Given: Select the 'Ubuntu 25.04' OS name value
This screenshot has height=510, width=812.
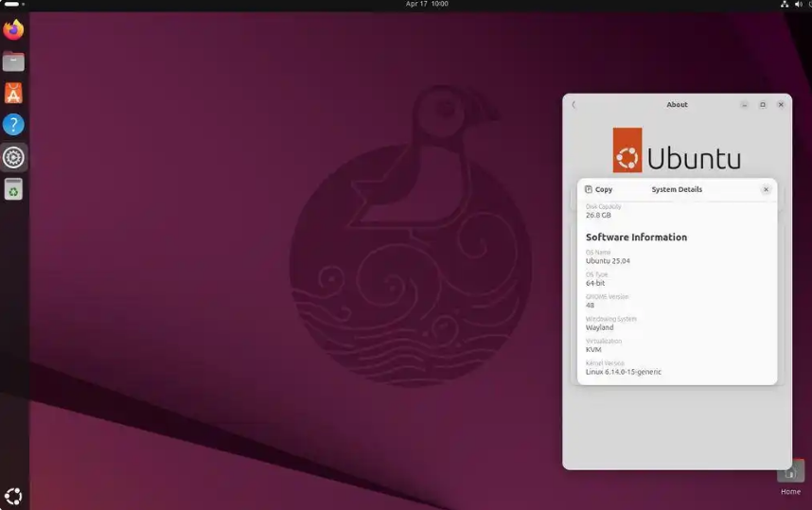Looking at the screenshot, I should tap(608, 261).
